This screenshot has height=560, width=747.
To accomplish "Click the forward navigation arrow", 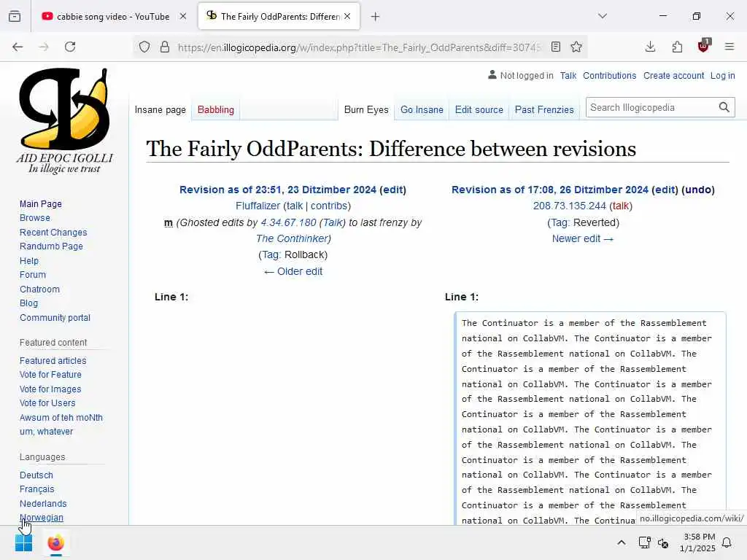I will point(44,47).
